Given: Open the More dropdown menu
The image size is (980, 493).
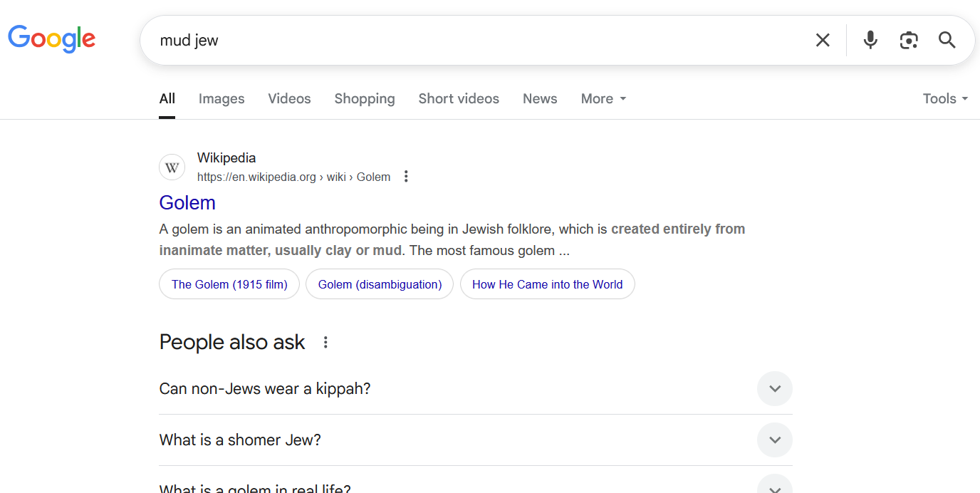Looking at the screenshot, I should (x=603, y=99).
